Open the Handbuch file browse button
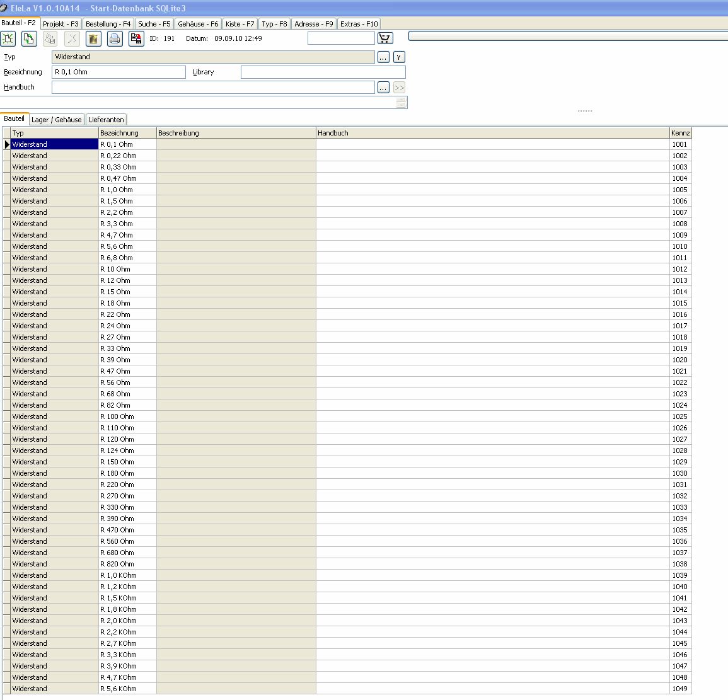Viewport: 728px width, 700px height. [383, 88]
